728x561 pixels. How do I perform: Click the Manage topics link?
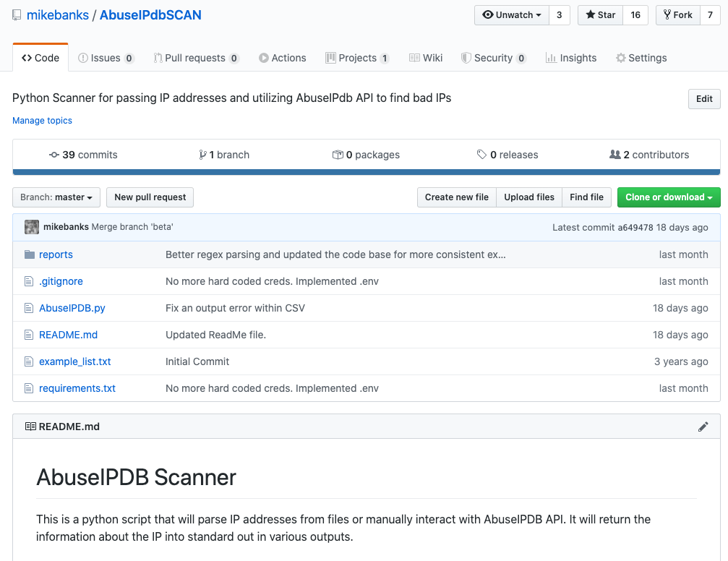tap(42, 120)
